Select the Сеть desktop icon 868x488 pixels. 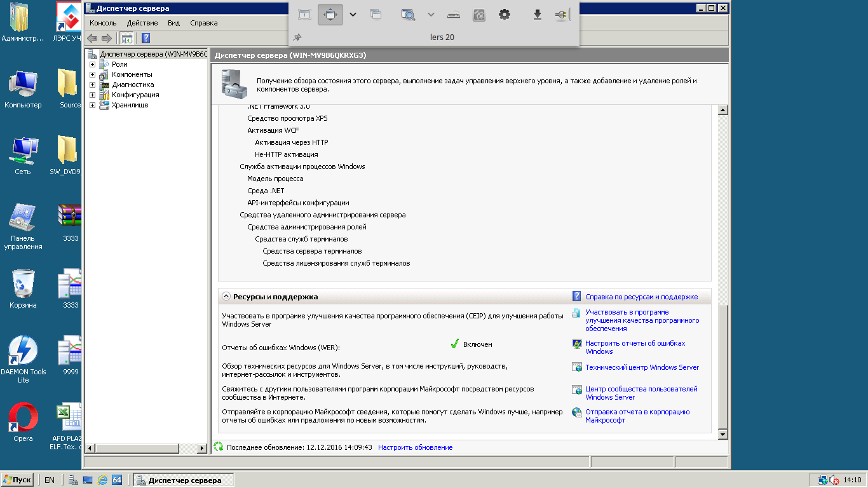tap(23, 156)
